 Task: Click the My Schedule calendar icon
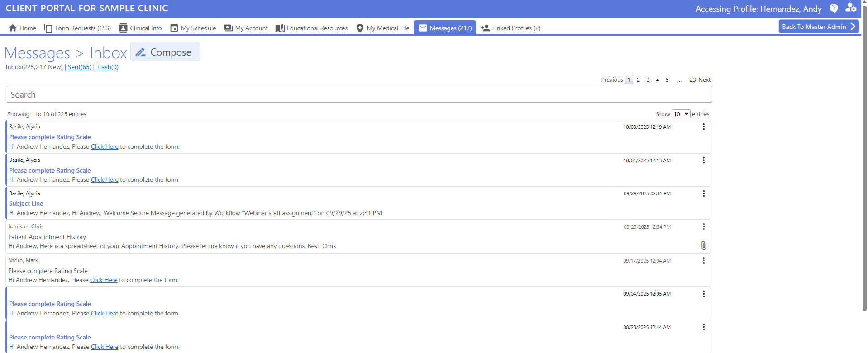point(174,28)
